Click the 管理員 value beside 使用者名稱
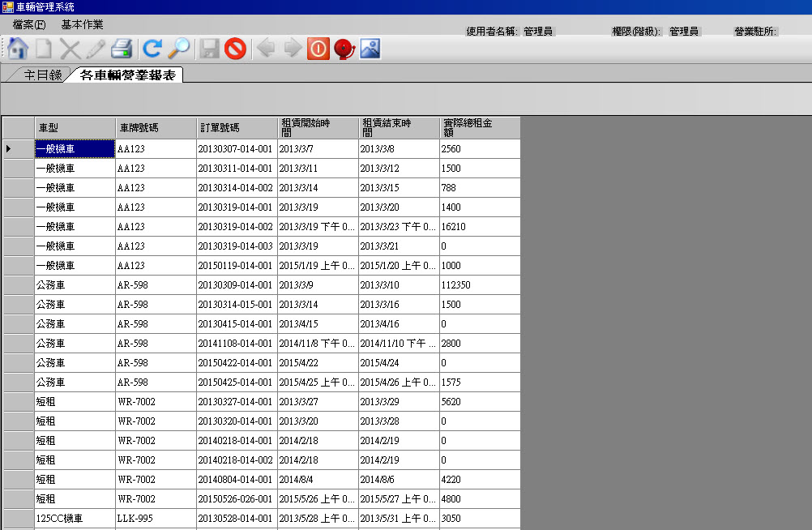 [537, 31]
